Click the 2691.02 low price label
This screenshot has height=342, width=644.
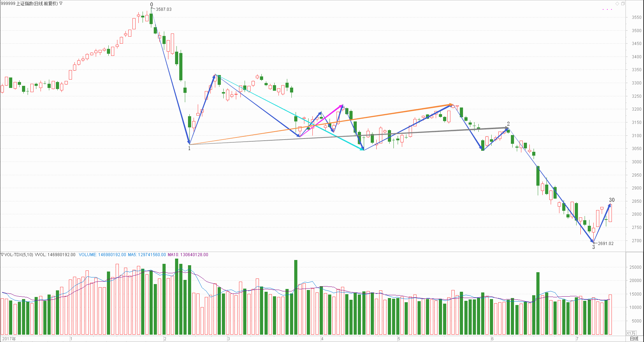click(606, 244)
